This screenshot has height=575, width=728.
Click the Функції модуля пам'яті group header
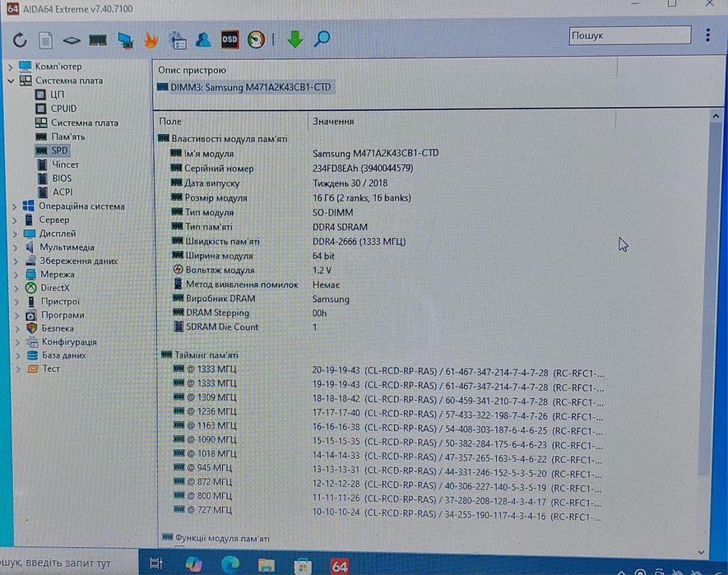tap(216, 539)
